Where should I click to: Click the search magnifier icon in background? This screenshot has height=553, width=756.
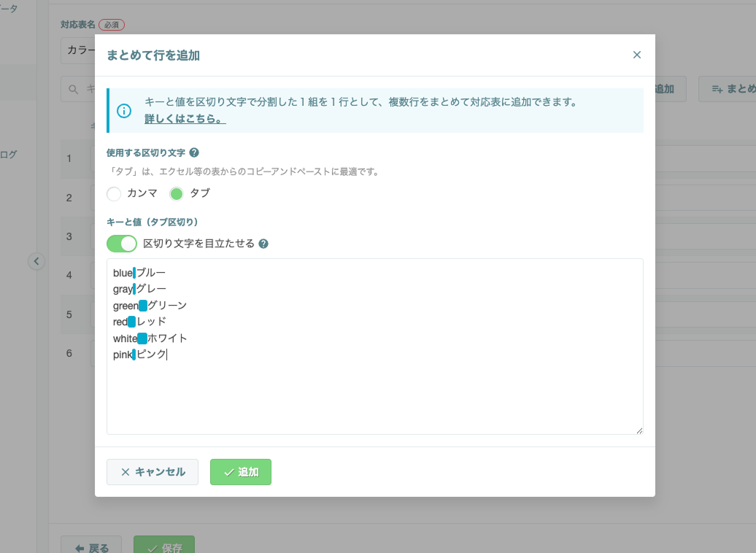tap(73, 89)
